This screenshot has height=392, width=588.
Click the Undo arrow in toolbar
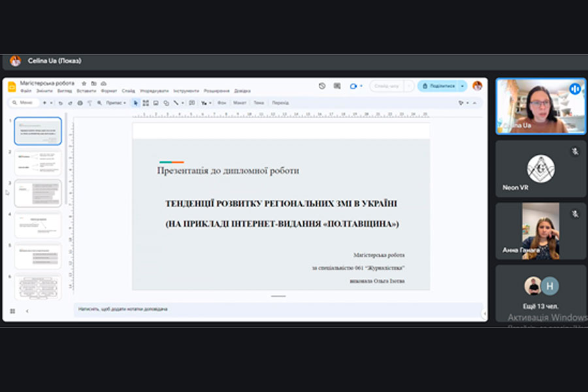coord(60,103)
